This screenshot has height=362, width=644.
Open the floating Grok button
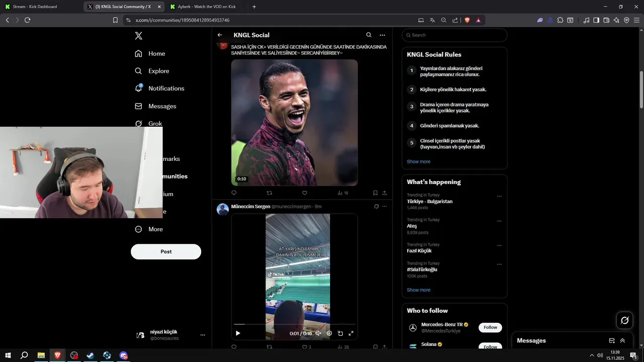tap(625, 320)
